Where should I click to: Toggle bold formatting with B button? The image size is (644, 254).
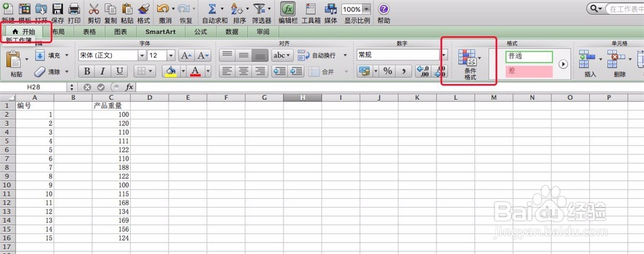tap(87, 71)
